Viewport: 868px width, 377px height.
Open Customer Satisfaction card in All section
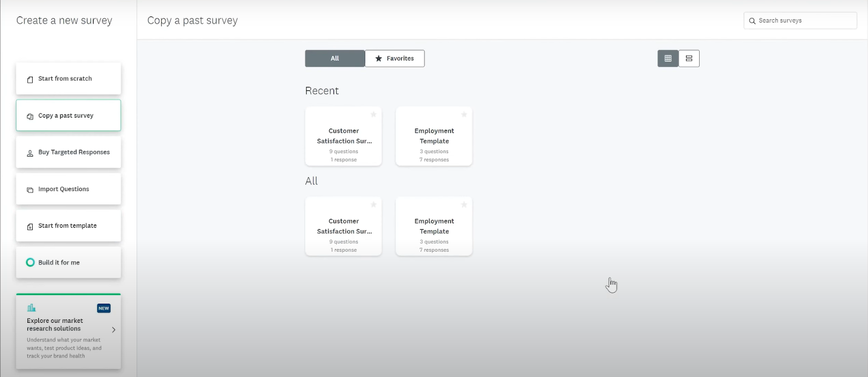[343, 227]
